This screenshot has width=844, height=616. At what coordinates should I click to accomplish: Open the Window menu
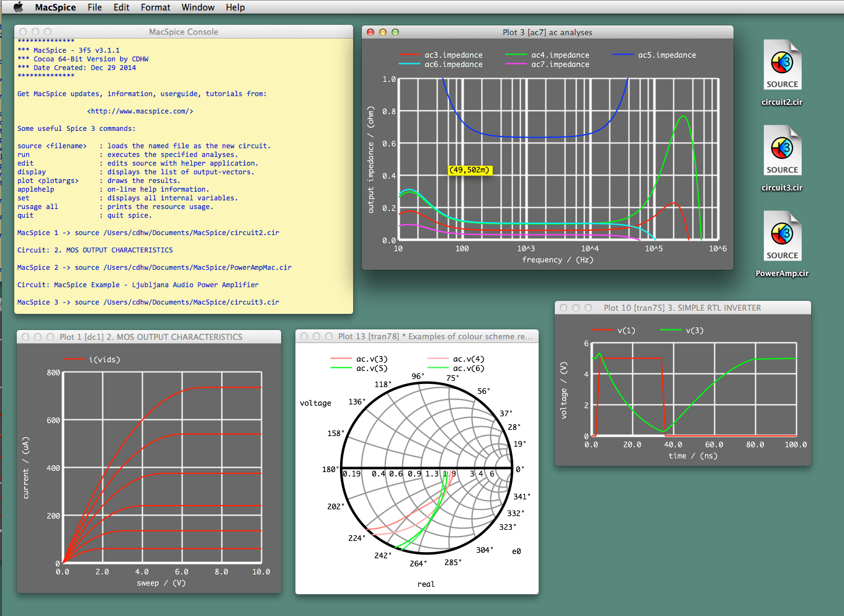(x=198, y=7)
